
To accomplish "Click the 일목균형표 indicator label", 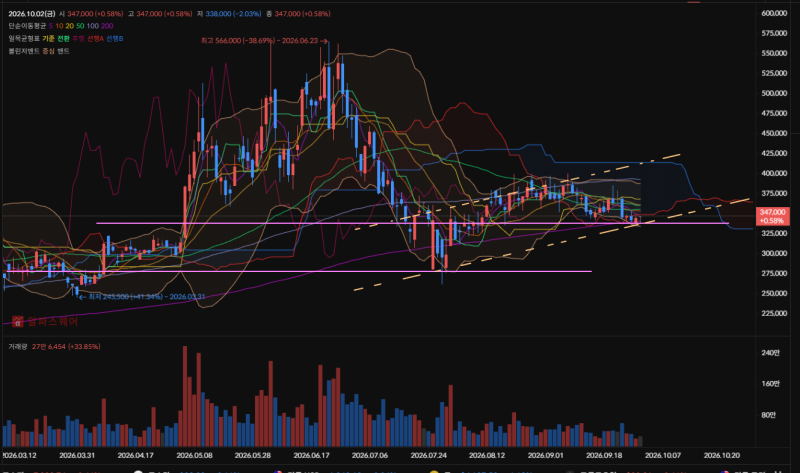I will coord(24,39).
